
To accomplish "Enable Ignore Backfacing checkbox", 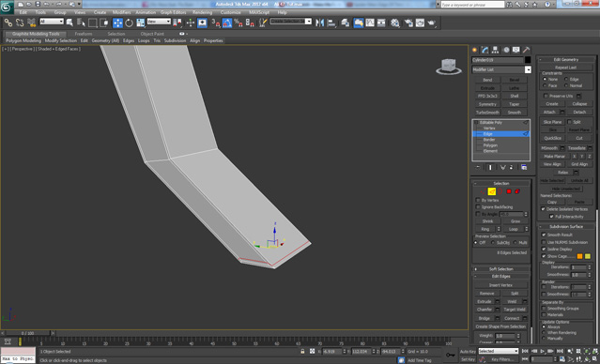I will 478,207.
